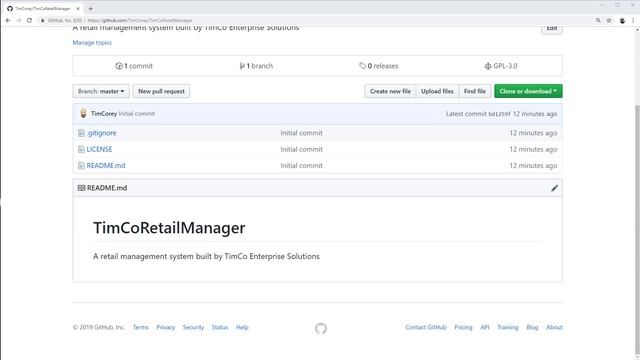Click the site lock icon in address bar
Screen dimensions: 640x360
42,20
